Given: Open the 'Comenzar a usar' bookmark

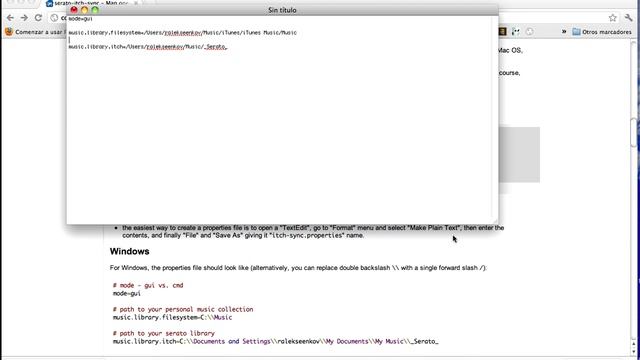Looking at the screenshot, I should click(x=34, y=31).
